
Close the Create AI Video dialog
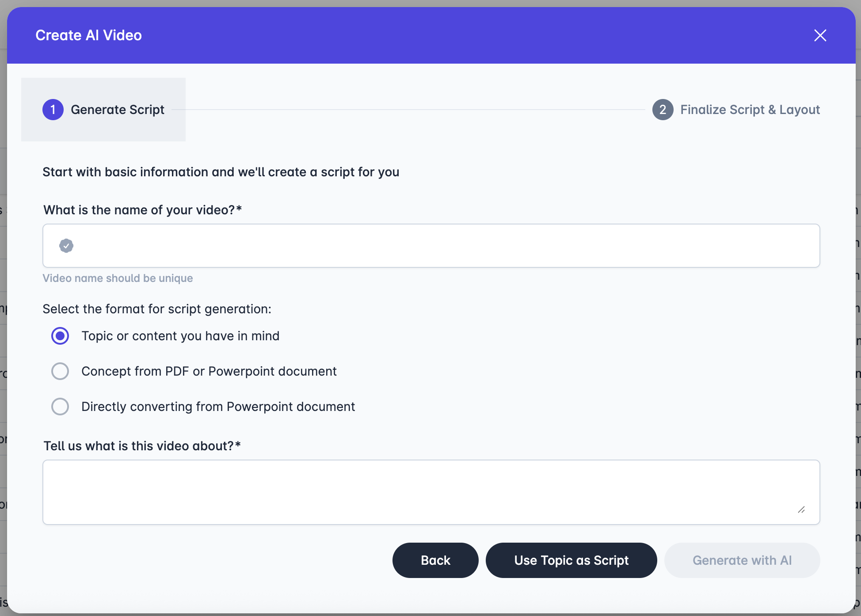click(x=820, y=35)
